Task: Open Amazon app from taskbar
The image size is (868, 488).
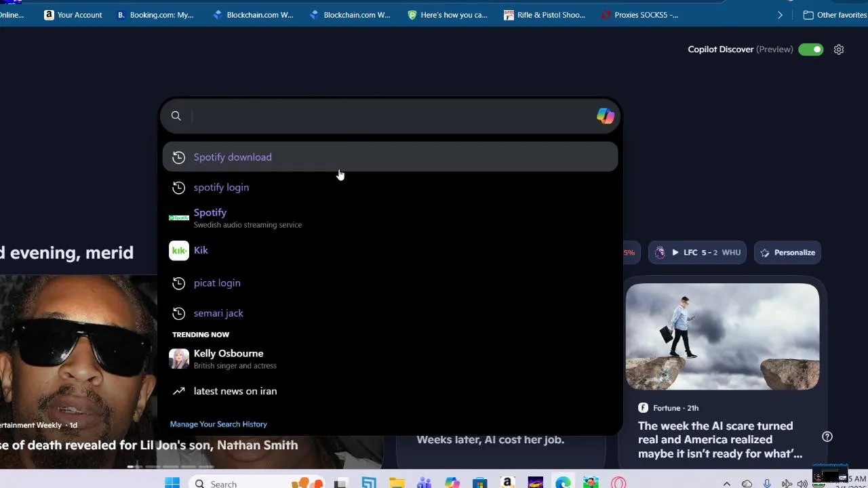Action: [507, 483]
